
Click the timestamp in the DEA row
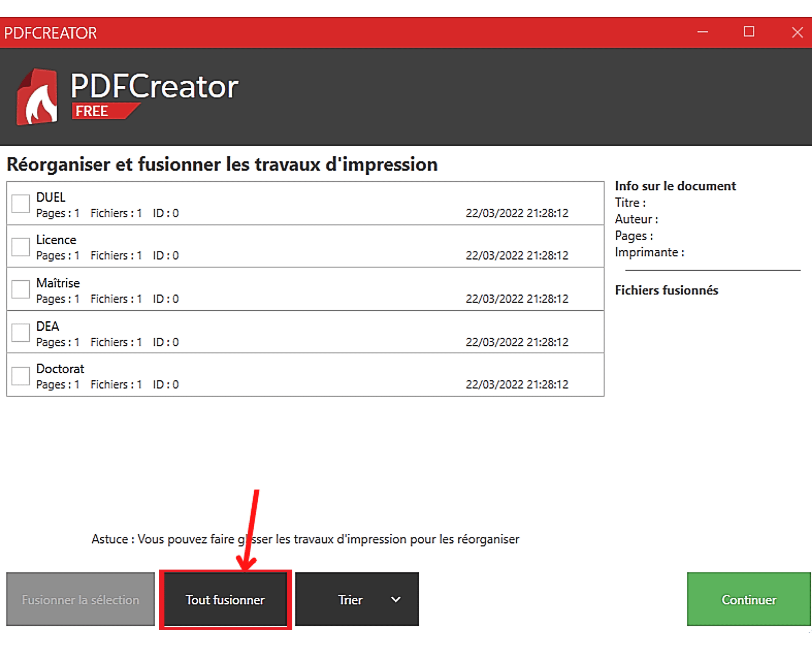[x=517, y=342]
